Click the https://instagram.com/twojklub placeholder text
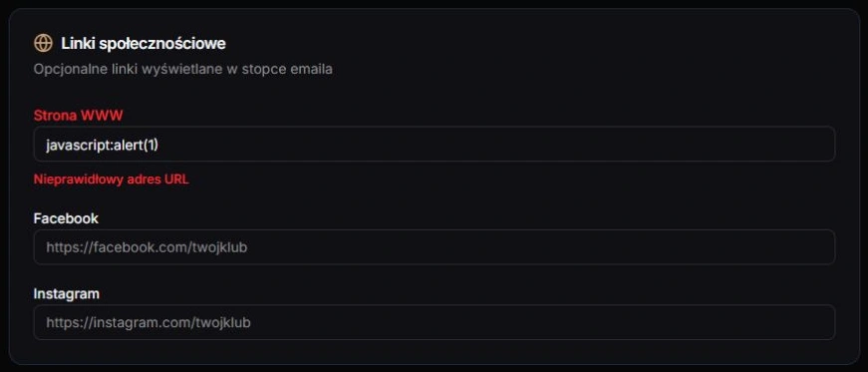This screenshot has width=868, height=372. pos(148,322)
